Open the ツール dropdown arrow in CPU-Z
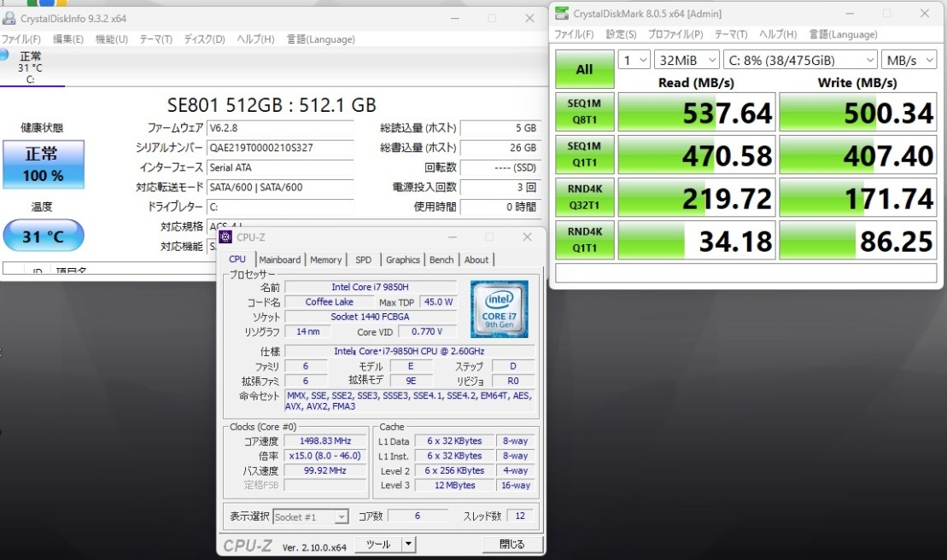The height and width of the screenshot is (560, 947). pos(409,545)
